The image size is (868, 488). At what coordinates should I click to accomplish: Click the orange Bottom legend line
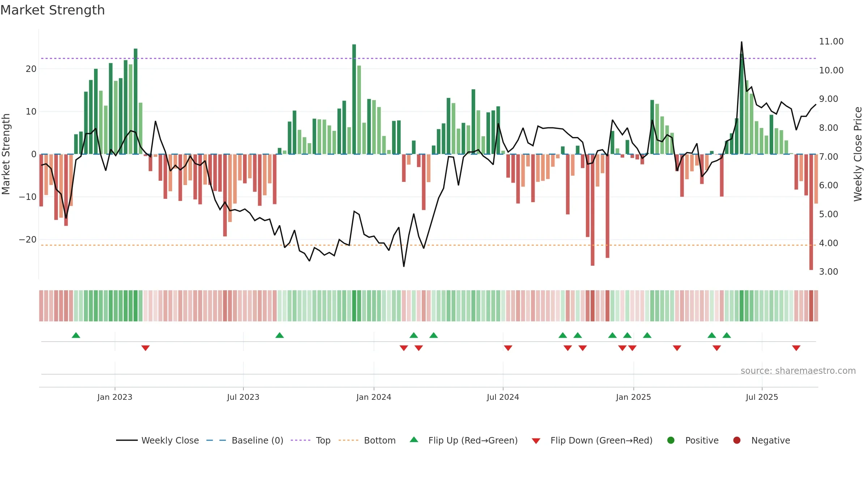(x=349, y=440)
